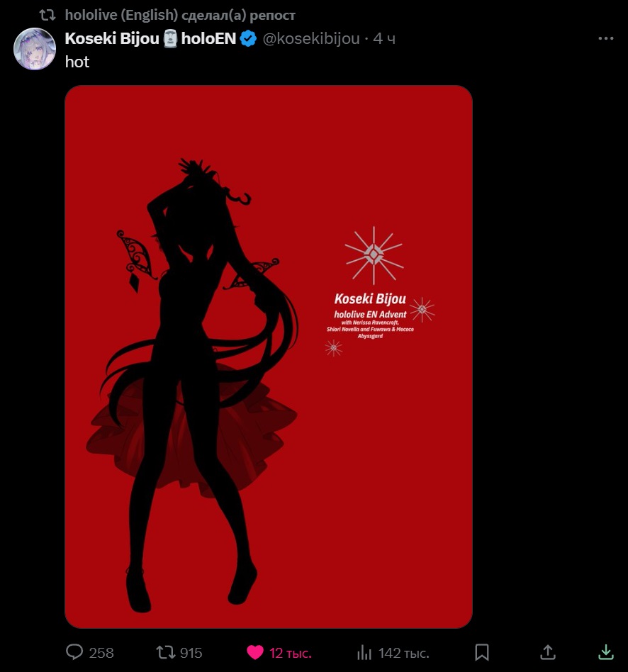The width and height of the screenshot is (628, 672).
Task: Open the hololive (English) repost label
Action: [x=180, y=15]
